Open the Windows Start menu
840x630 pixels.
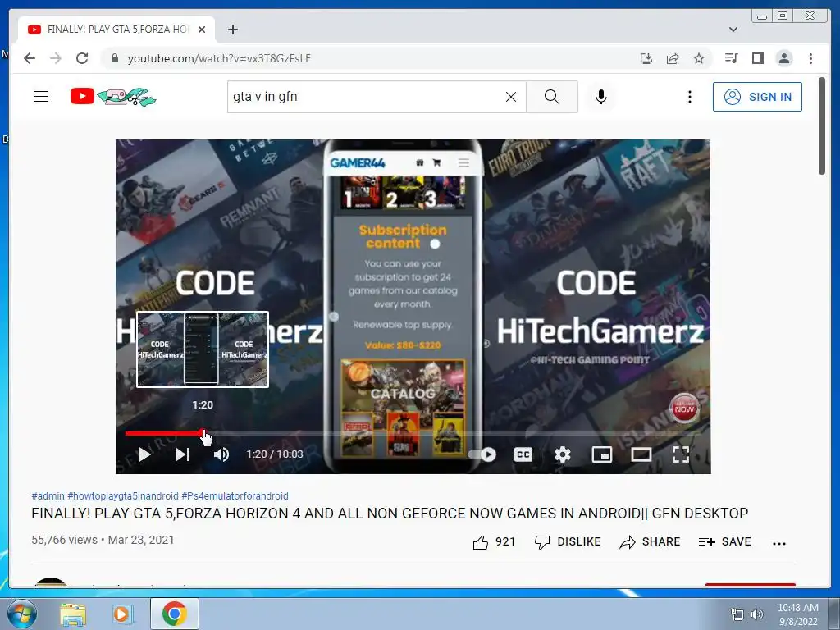pos(22,614)
